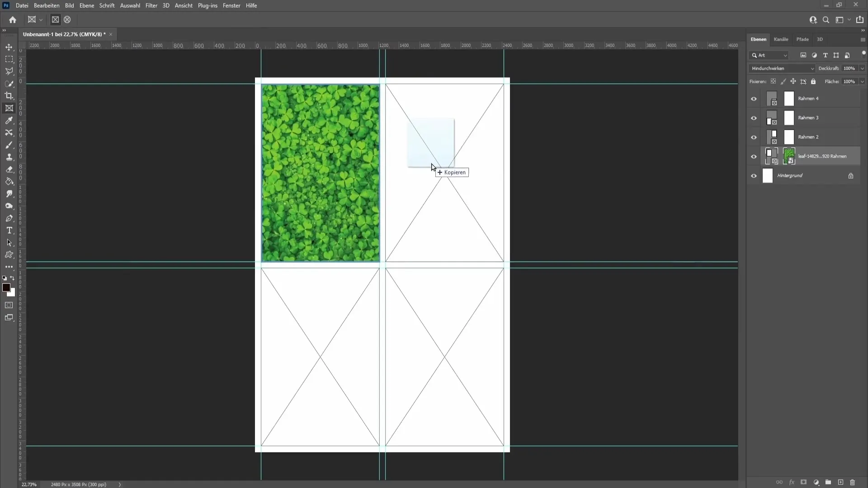Open the Search icon in top right

coord(826,20)
